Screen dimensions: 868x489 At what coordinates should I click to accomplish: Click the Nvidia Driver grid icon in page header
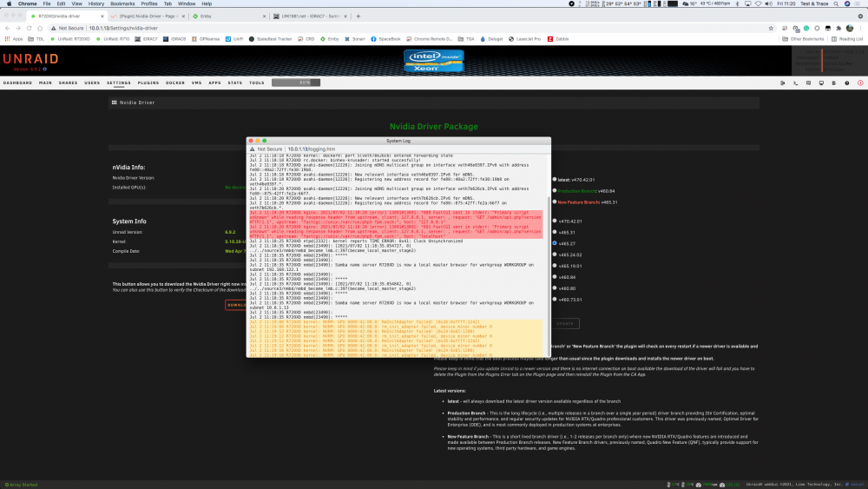114,102
